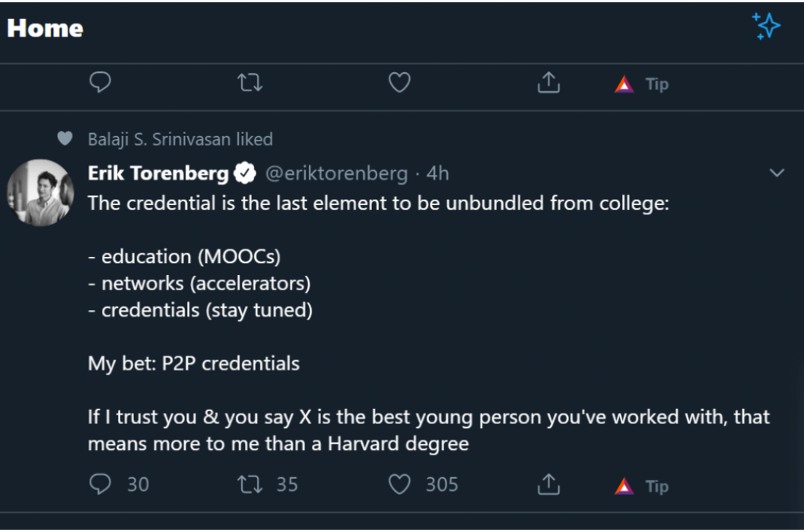Viewport: 804px width, 532px height.
Task: Open Erik Torenberg's profile picture
Action: coord(40,192)
